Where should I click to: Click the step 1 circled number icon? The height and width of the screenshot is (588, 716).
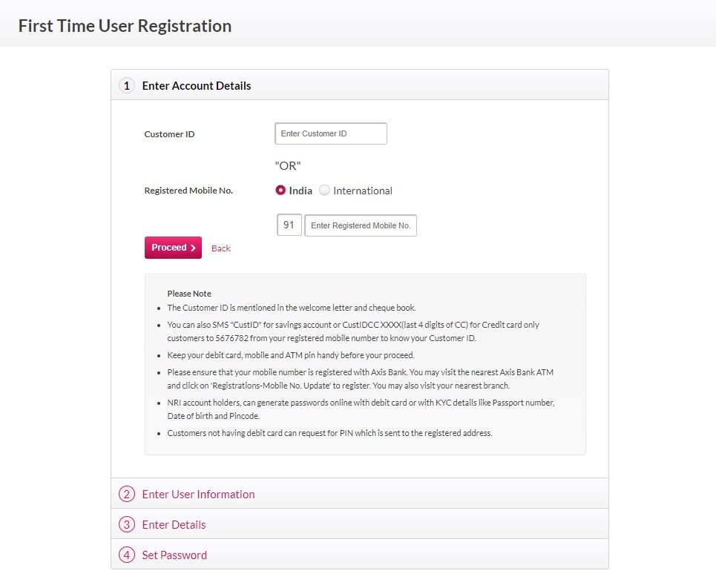tap(127, 86)
